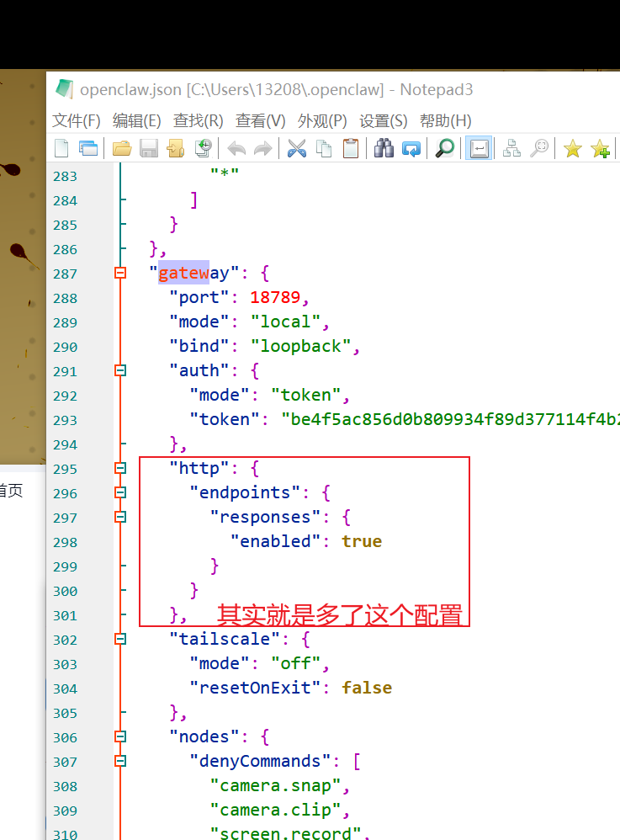Click the "http" key on line 295
620x840 pixels.
199,468
